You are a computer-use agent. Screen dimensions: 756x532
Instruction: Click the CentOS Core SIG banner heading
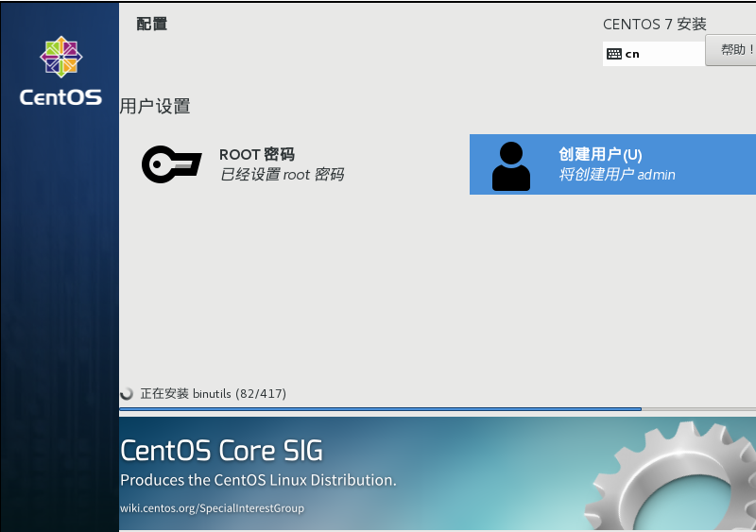tap(221, 451)
